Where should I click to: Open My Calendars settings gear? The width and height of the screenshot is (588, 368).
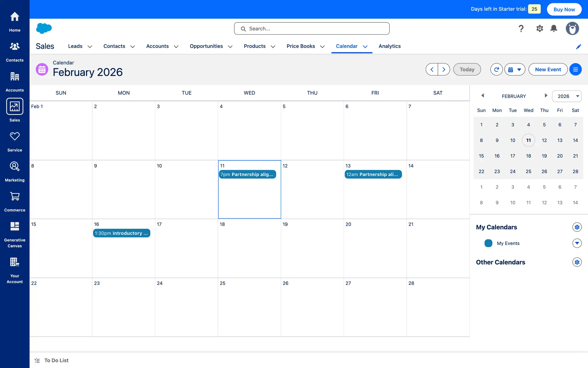pos(577,227)
